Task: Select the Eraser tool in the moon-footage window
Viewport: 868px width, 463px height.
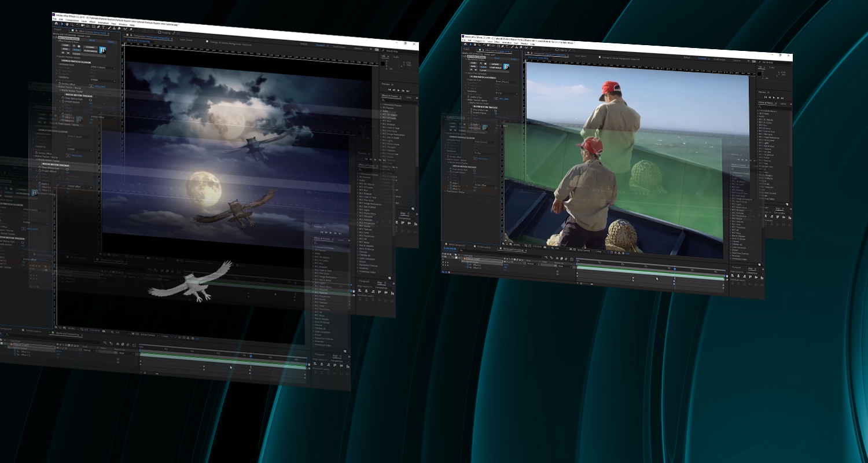Action: point(119,28)
